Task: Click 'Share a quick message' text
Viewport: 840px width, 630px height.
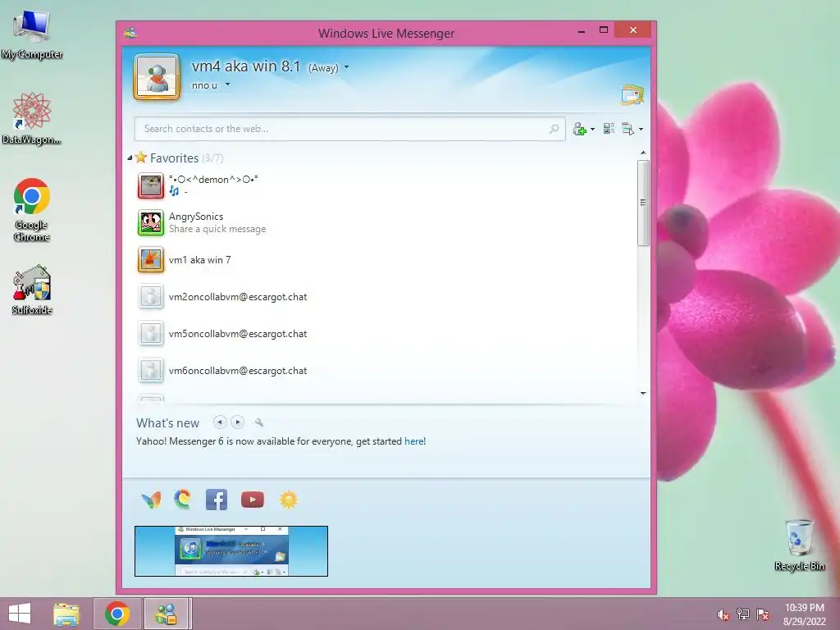Action: tap(217, 229)
